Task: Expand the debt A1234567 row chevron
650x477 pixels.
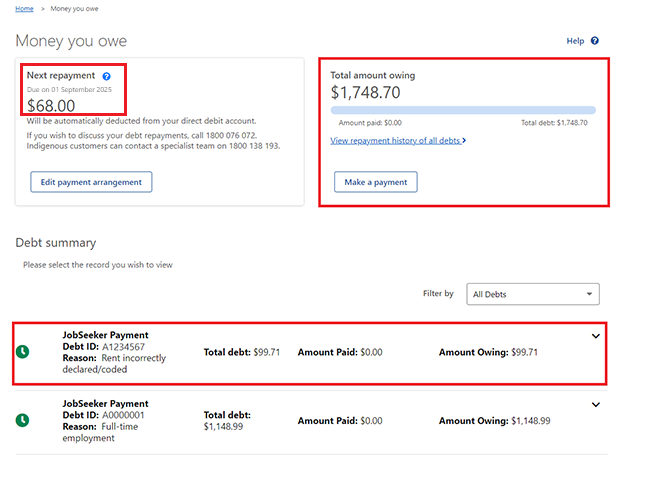Action: pyautogui.click(x=596, y=337)
